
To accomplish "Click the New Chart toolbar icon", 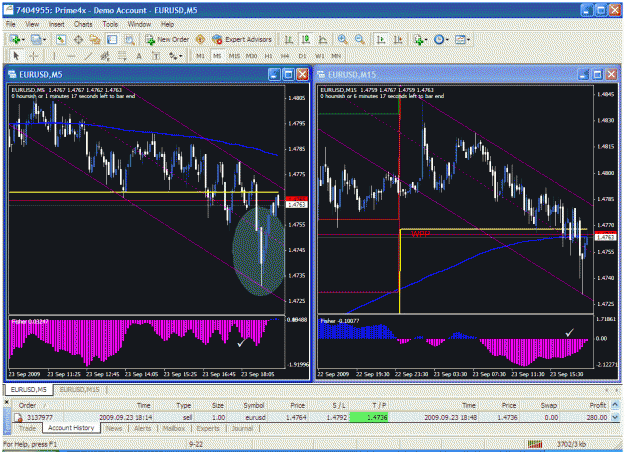I will point(15,39).
